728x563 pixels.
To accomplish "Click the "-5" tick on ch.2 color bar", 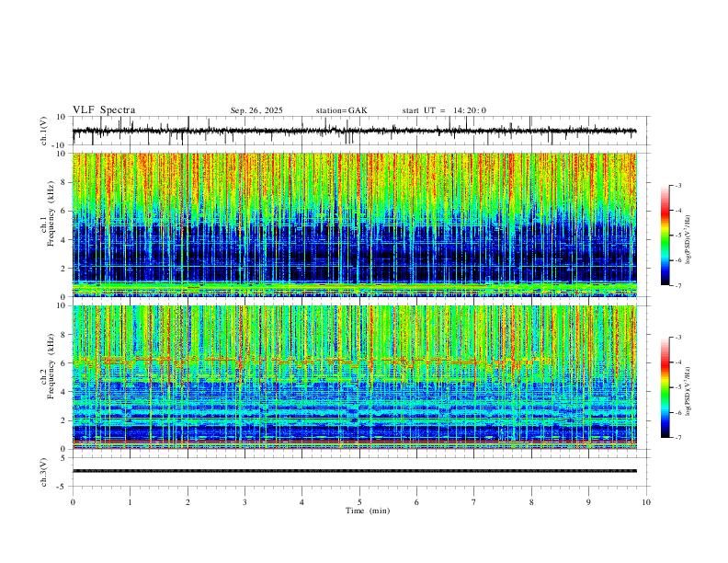I will click(677, 387).
